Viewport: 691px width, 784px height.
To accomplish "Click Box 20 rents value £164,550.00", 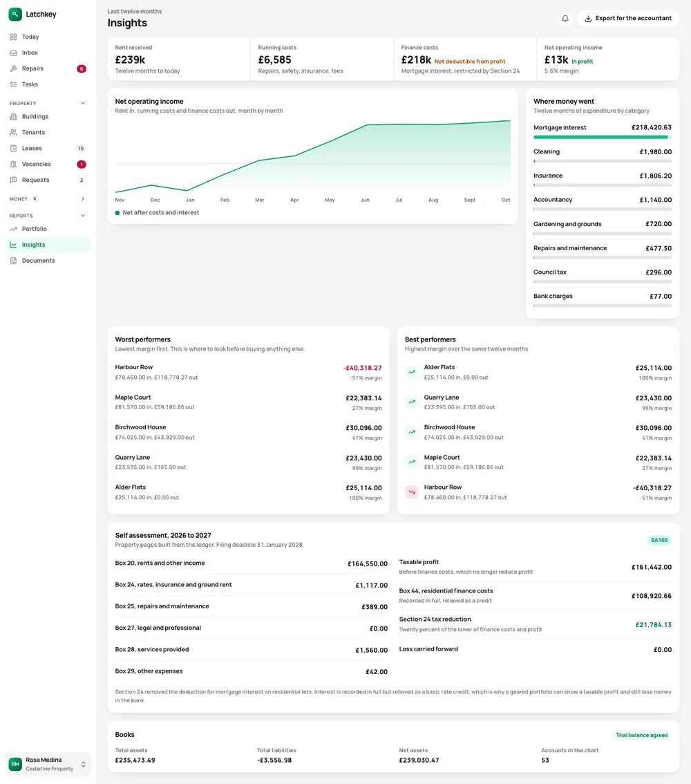I will point(367,563).
